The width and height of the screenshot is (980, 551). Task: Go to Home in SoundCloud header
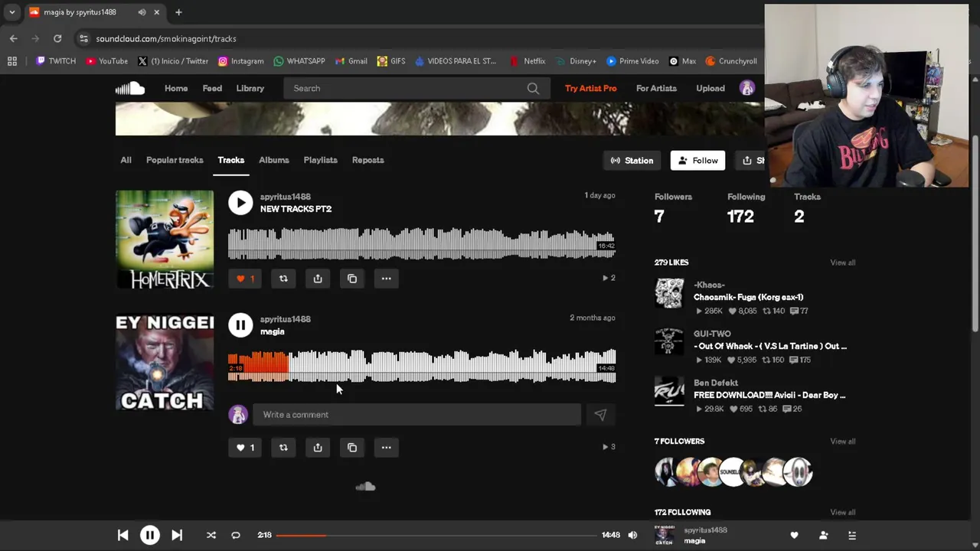(176, 88)
